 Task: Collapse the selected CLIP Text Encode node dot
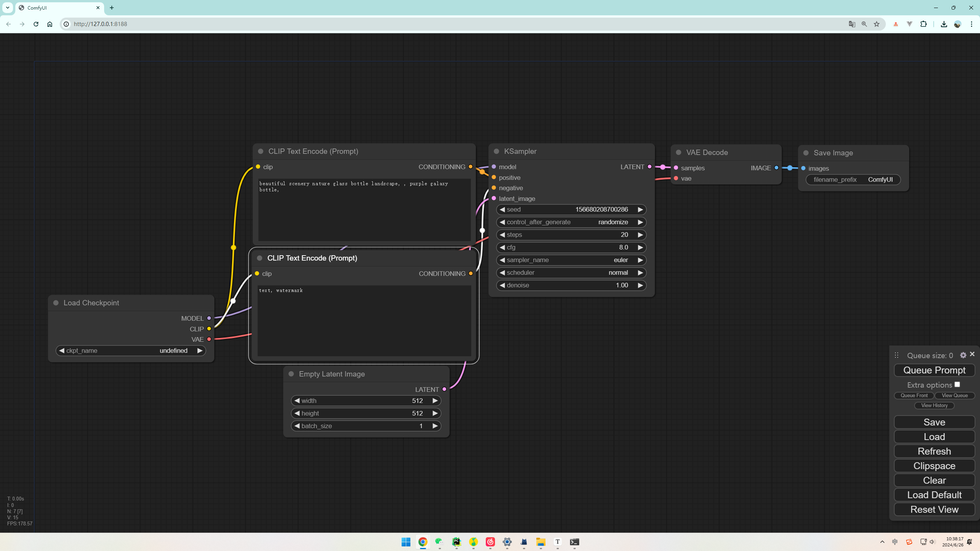point(260,258)
